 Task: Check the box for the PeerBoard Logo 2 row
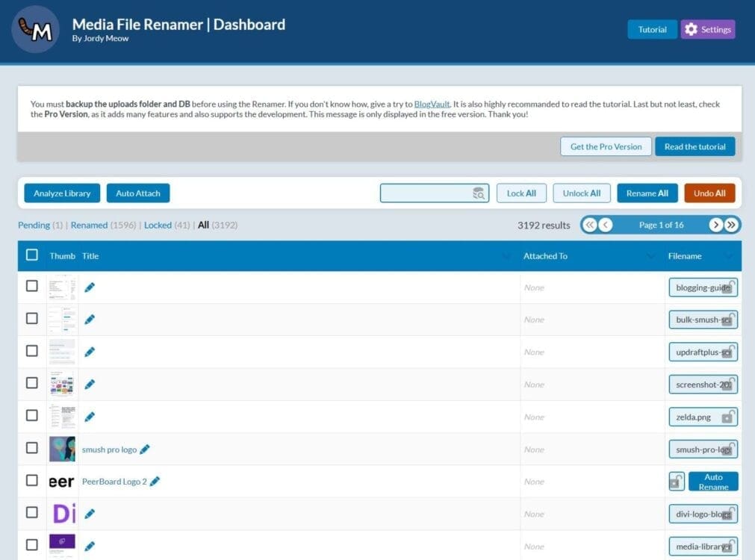point(32,480)
